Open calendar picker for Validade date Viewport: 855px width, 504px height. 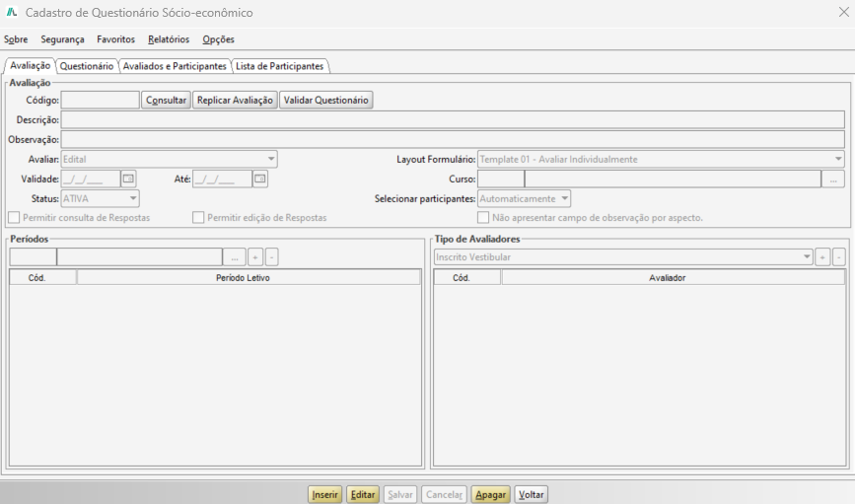coord(128,179)
